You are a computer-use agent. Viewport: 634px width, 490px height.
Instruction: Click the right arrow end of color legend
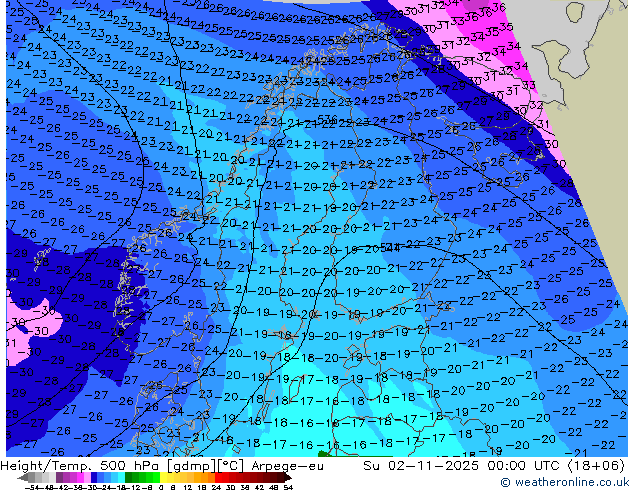288,478
